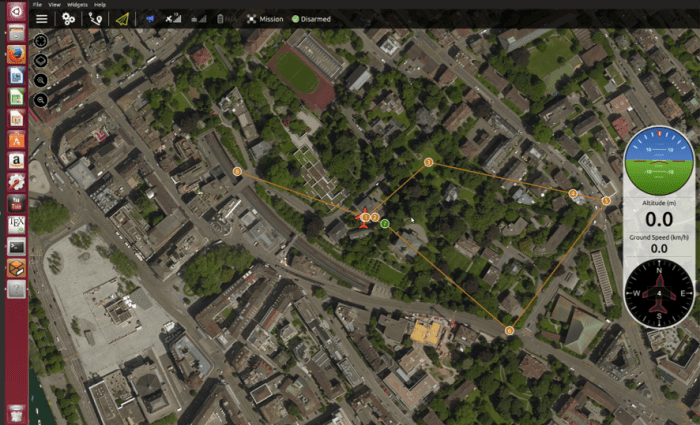Screen dimensions: 700x425
Task: Open the Help menu
Action: [x=100, y=4]
